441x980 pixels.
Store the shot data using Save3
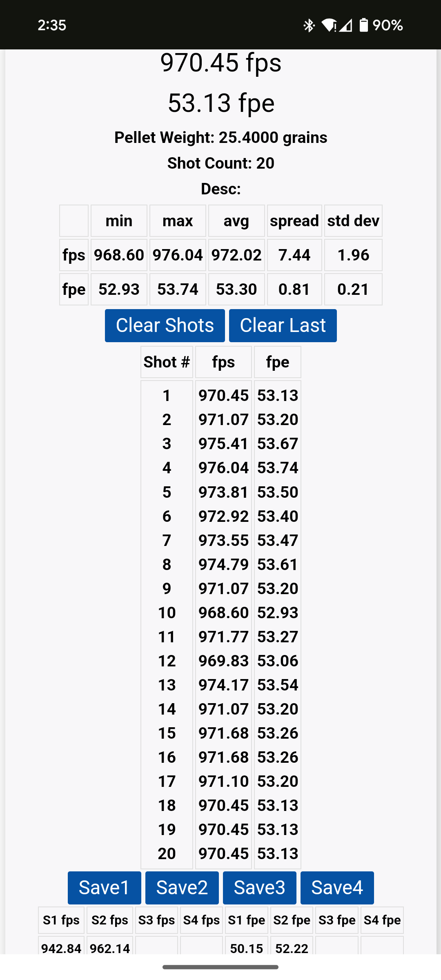coord(260,888)
